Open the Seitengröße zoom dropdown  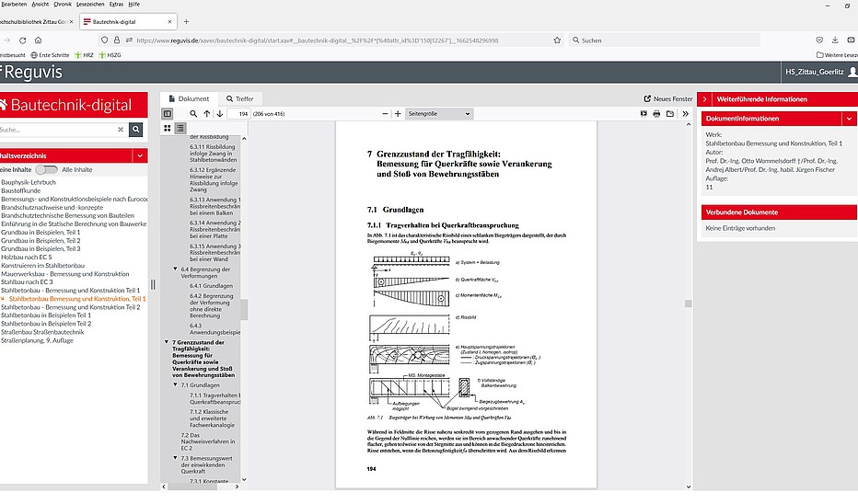439,114
